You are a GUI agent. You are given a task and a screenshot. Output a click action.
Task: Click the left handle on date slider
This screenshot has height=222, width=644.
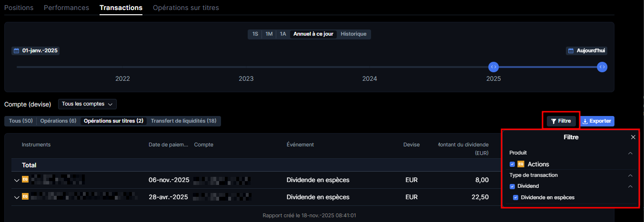click(493, 67)
